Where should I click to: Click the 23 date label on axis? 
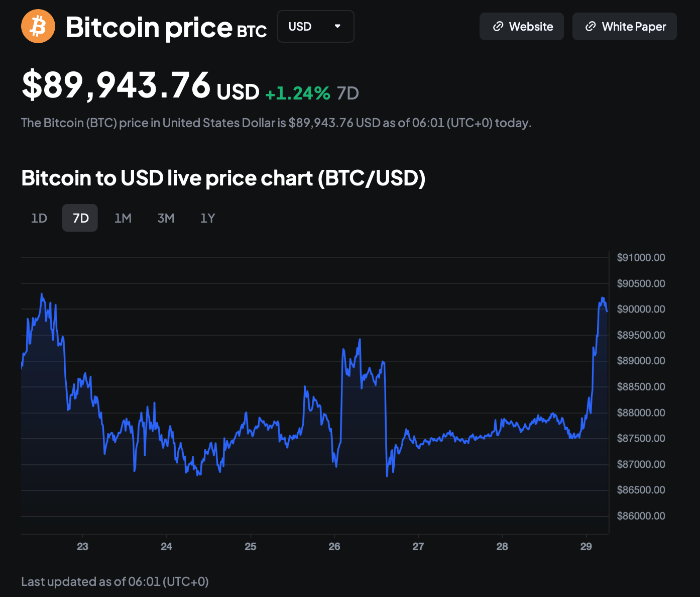point(82,546)
